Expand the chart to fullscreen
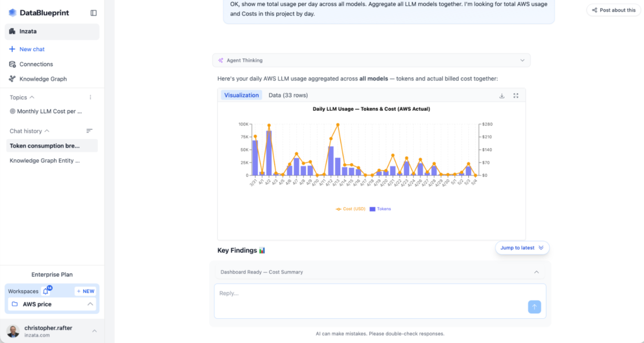Viewport: 644px width, 343px height. point(516,95)
